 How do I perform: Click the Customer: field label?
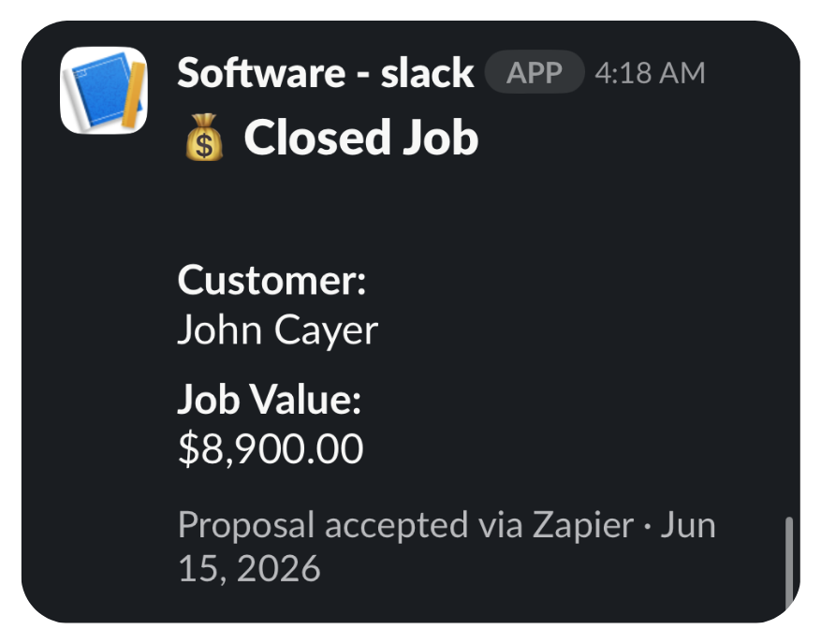pyautogui.click(x=271, y=280)
